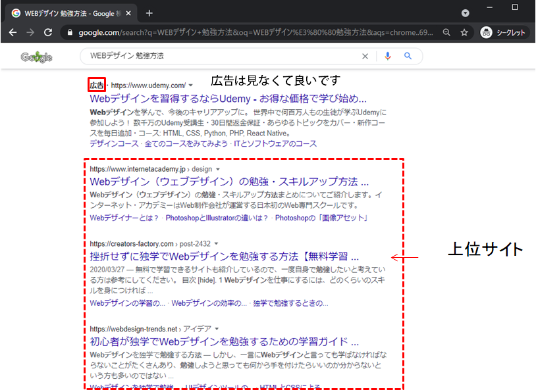Click the 2020/03/27 date in snippet
The height and width of the screenshot is (392, 536).
[107, 270]
